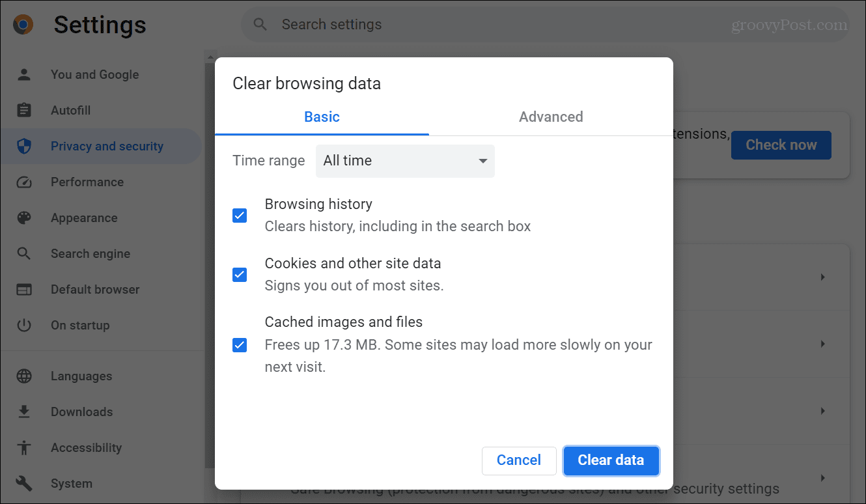866x504 pixels.
Task: Click the Performance speedometer icon
Action: tap(24, 182)
